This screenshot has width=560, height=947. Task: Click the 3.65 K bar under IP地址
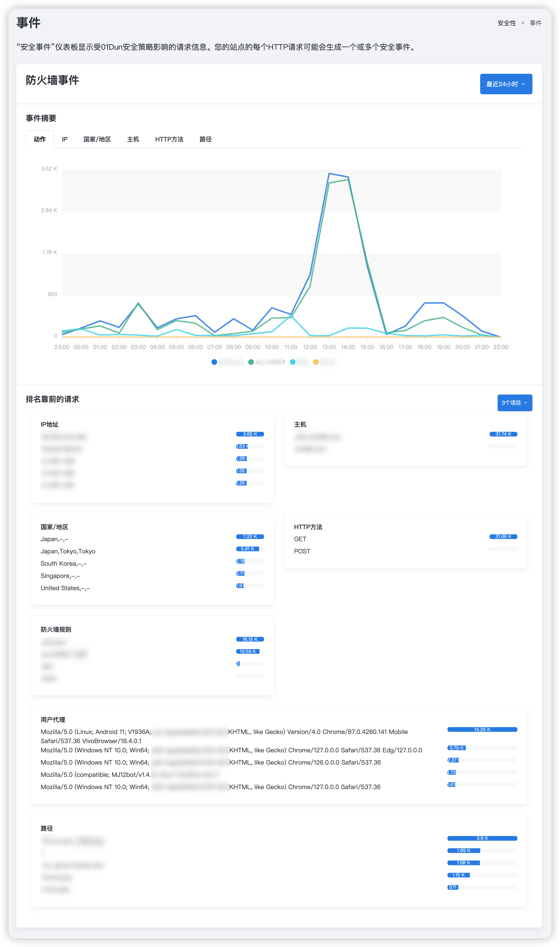pos(250,434)
